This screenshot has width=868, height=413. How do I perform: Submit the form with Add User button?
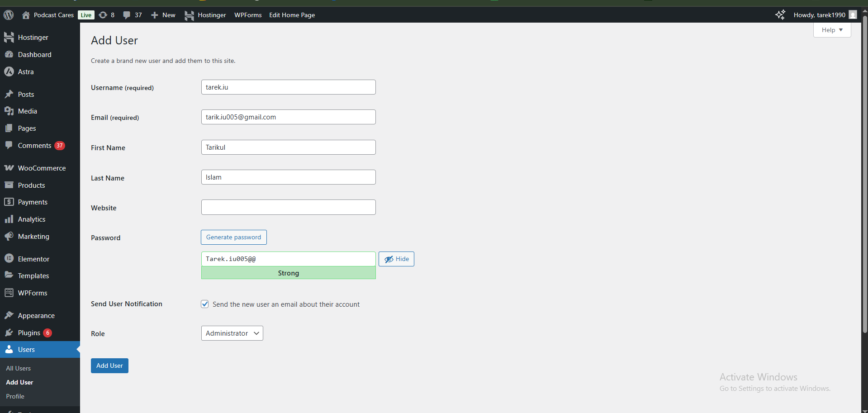coord(109,366)
